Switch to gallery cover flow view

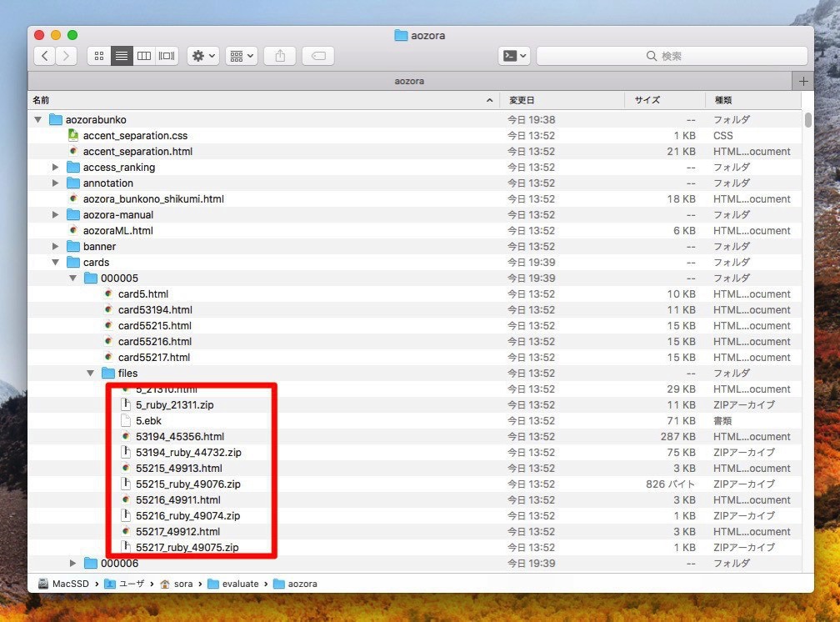click(x=167, y=56)
